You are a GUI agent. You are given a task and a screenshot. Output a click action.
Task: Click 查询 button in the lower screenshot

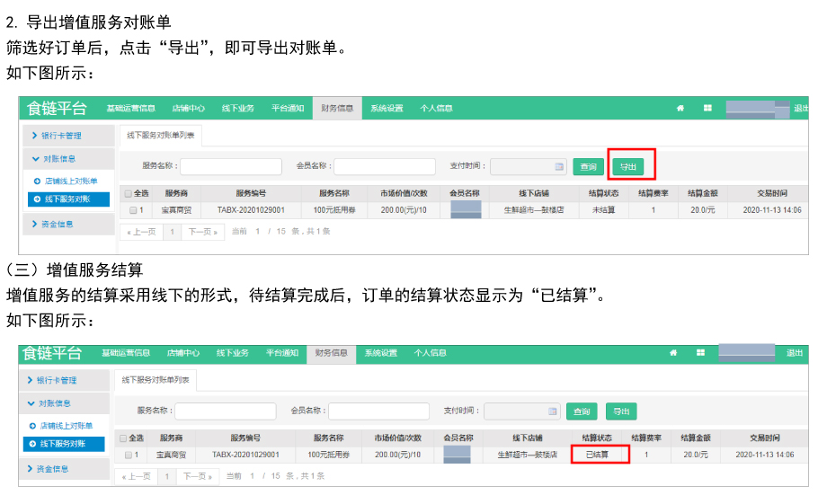581,411
